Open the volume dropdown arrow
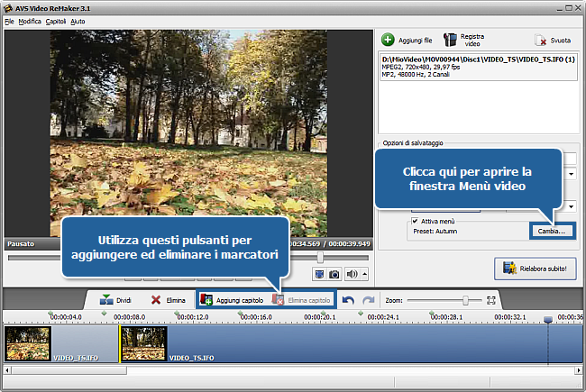 coord(363,274)
